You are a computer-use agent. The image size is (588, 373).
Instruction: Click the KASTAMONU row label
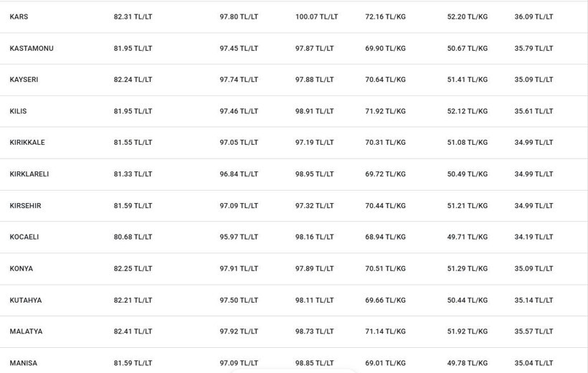click(x=32, y=48)
